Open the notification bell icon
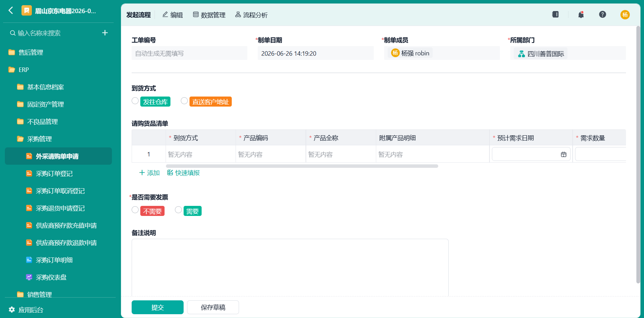 tap(581, 15)
